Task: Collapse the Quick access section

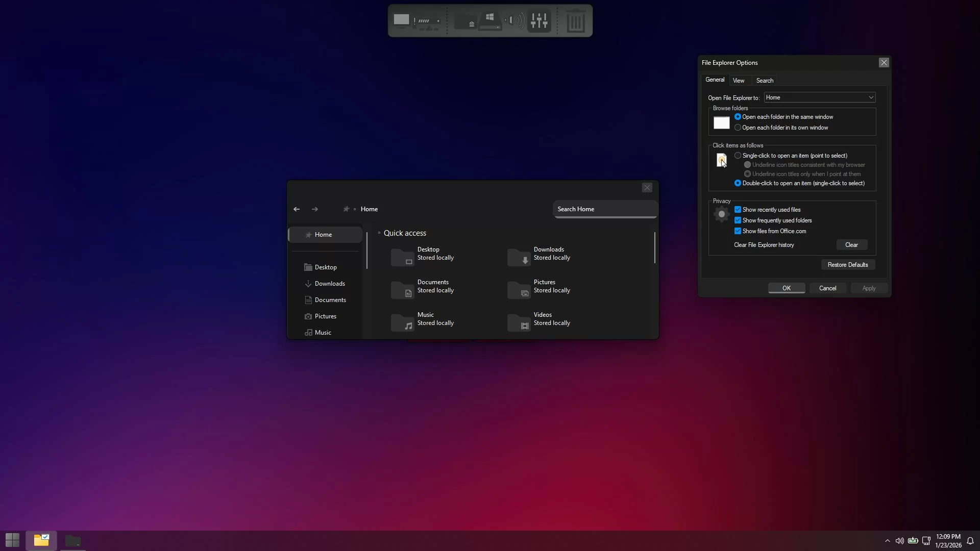Action: tap(379, 233)
